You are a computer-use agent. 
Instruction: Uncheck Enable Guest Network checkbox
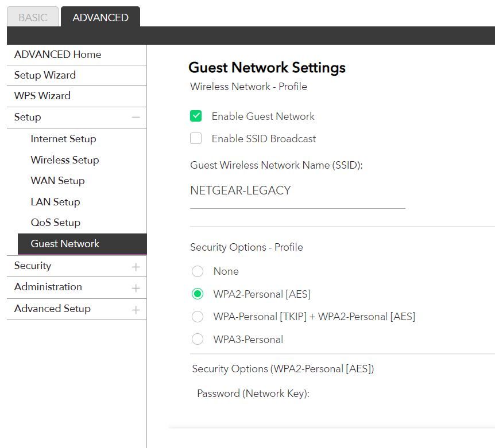click(196, 116)
